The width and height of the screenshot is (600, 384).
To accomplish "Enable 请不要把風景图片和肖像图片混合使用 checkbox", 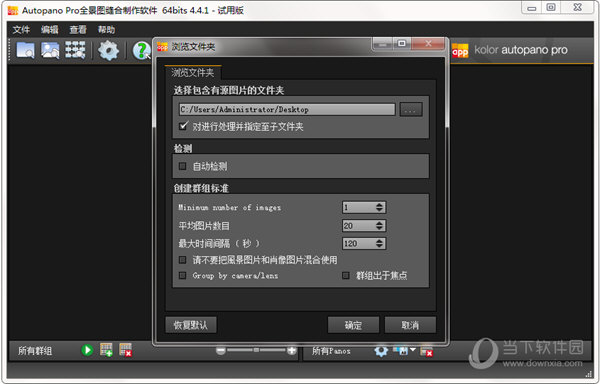I will [183, 260].
